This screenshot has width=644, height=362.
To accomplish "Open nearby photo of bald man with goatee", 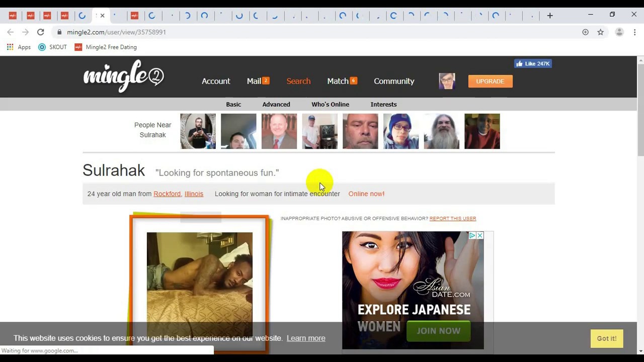I will [x=360, y=131].
